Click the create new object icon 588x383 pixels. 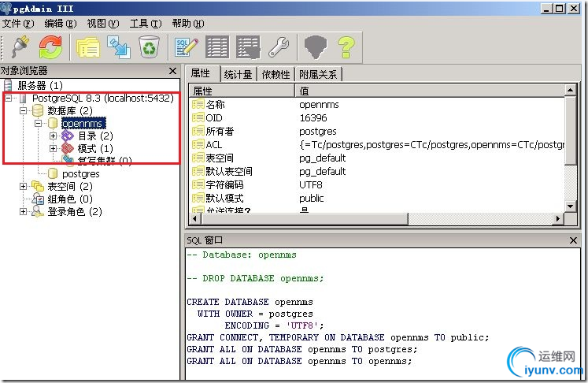click(x=119, y=47)
